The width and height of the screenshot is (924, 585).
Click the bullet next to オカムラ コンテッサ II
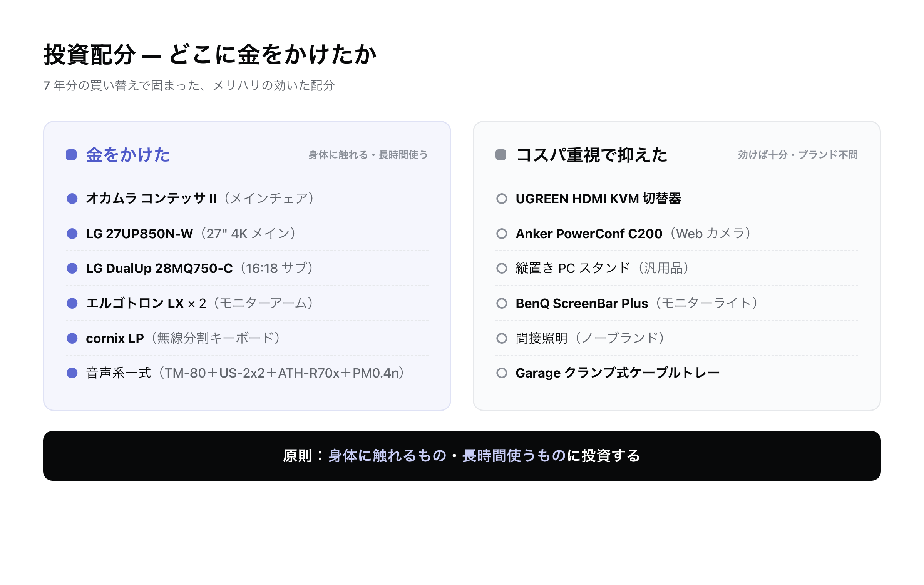72,199
